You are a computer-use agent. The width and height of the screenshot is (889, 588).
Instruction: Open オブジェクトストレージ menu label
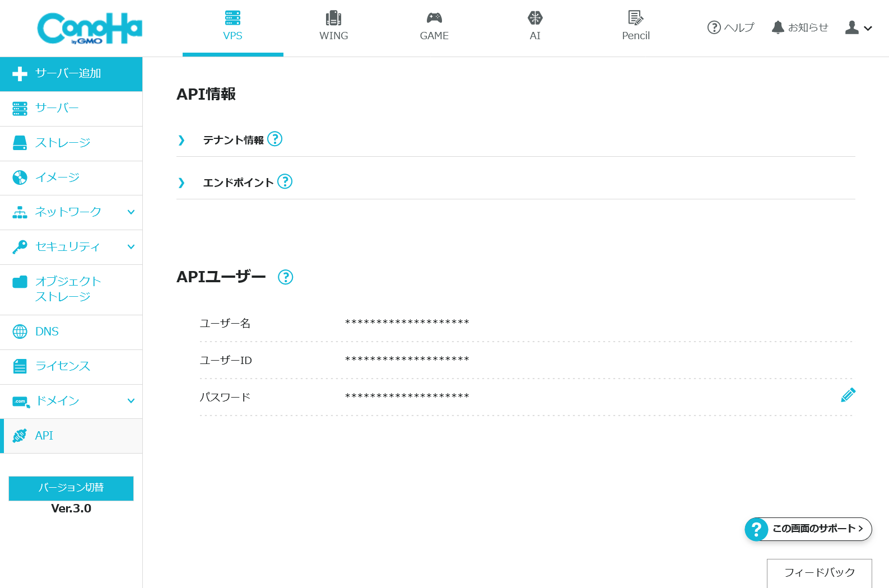68,289
